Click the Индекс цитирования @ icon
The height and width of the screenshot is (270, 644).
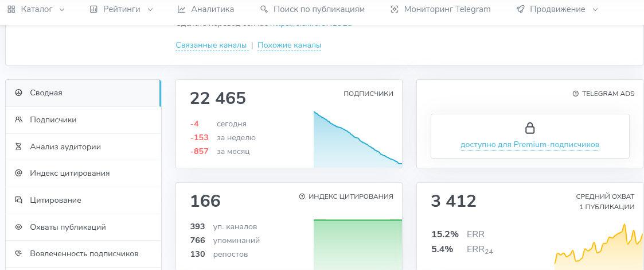[18, 173]
